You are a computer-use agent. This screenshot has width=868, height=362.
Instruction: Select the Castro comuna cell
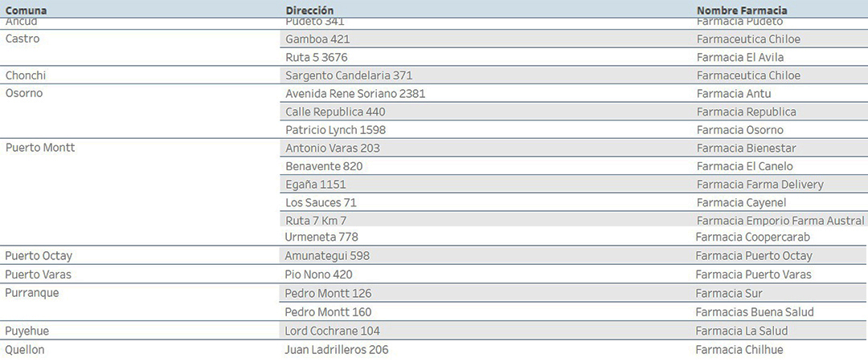tap(23, 39)
